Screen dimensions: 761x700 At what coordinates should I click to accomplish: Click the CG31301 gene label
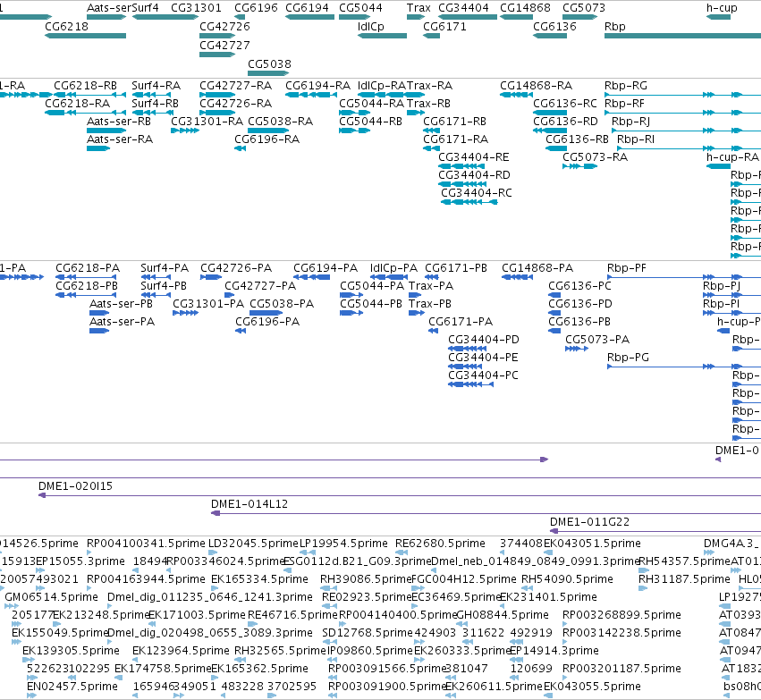tap(196, 8)
